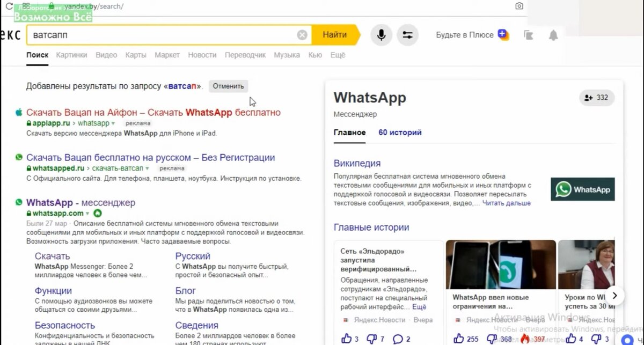The width and height of the screenshot is (644, 345).
Task: Open dropdown arrow after whatsapped.ru path
Action: [148, 168]
